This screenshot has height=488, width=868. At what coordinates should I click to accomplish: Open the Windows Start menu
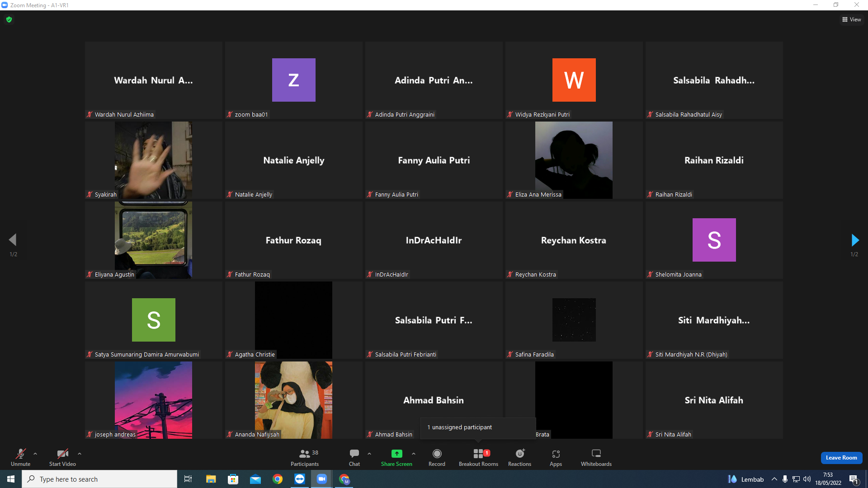click(x=11, y=479)
